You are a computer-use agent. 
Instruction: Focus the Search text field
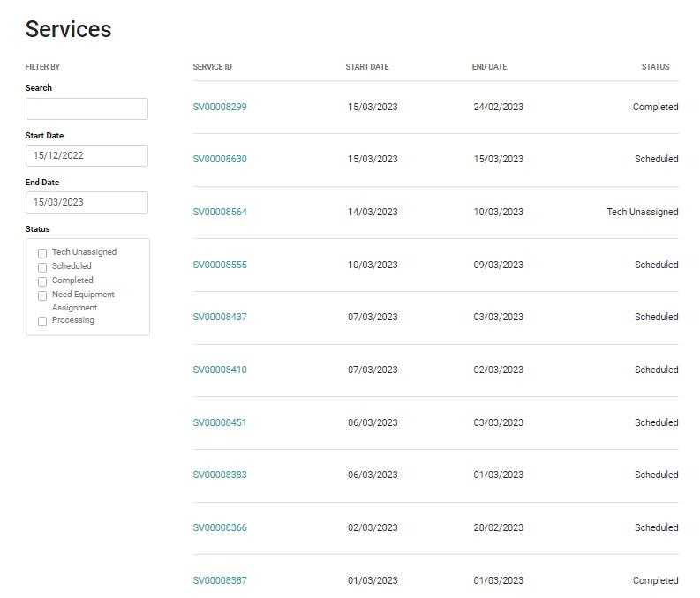pyautogui.click(x=87, y=108)
